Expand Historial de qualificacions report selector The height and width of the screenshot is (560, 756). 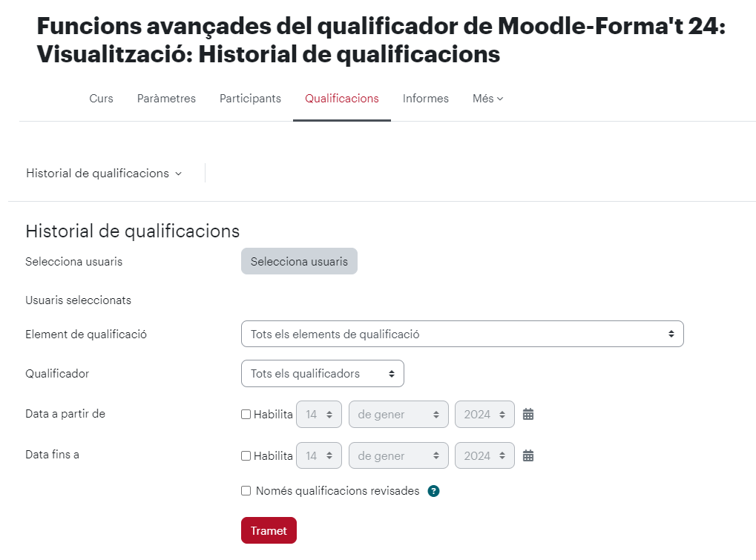click(104, 173)
